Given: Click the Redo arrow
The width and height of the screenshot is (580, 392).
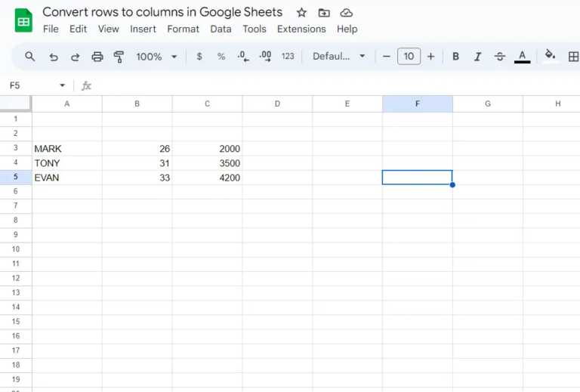Looking at the screenshot, I should (75, 57).
